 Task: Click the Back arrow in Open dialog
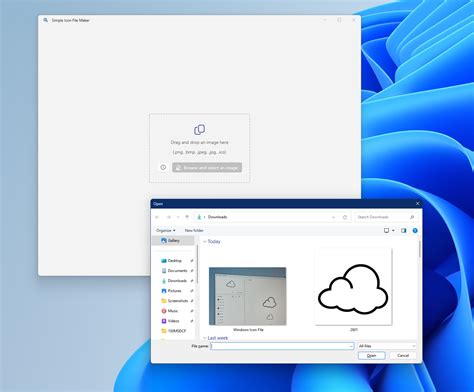(157, 217)
